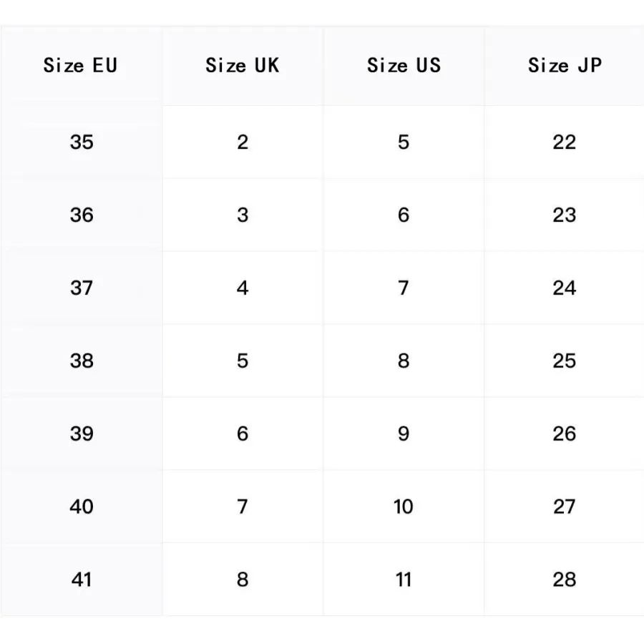The image size is (644, 644).
Task: Select EU size 39 cell
Action: pos(82,434)
